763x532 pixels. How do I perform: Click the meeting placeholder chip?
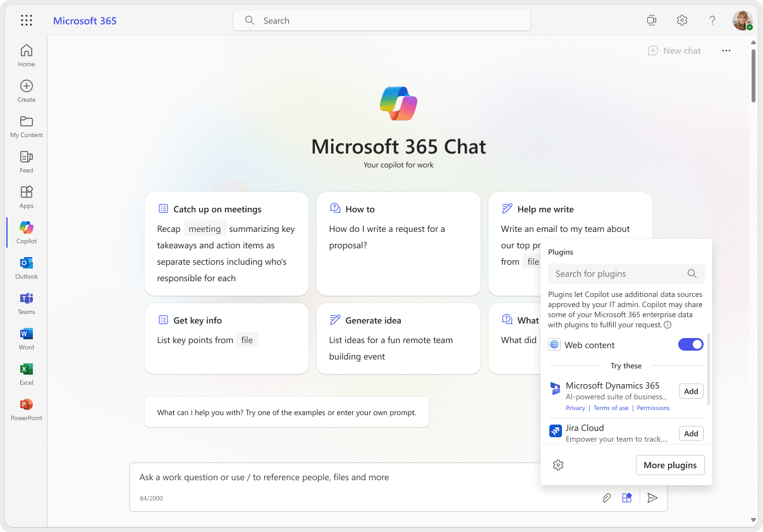[x=205, y=229]
